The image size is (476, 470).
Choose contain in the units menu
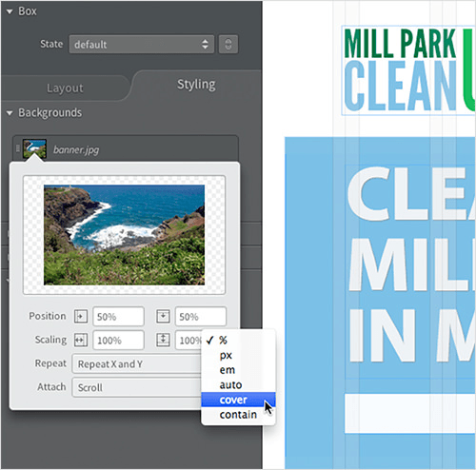tap(238, 415)
